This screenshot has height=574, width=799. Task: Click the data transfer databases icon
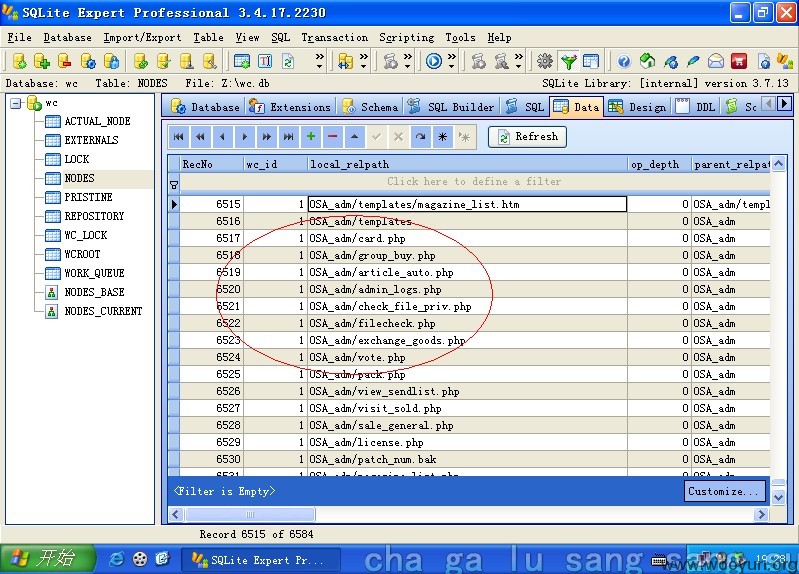pyautogui.click(x=345, y=61)
